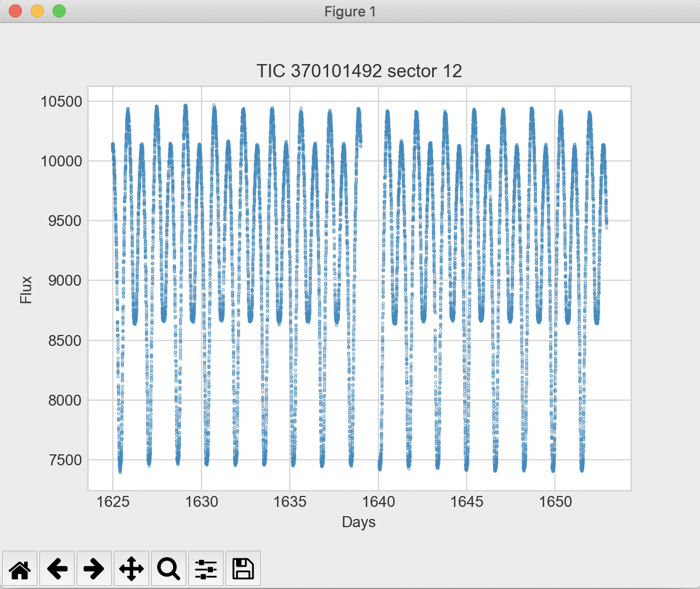
Task: Minimize the Figure 1 window
Action: click(37, 11)
